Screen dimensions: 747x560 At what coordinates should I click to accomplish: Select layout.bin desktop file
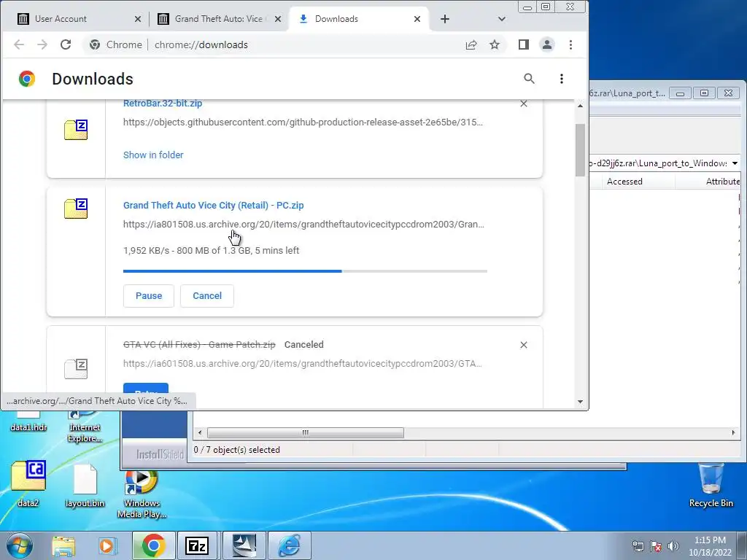point(85,486)
